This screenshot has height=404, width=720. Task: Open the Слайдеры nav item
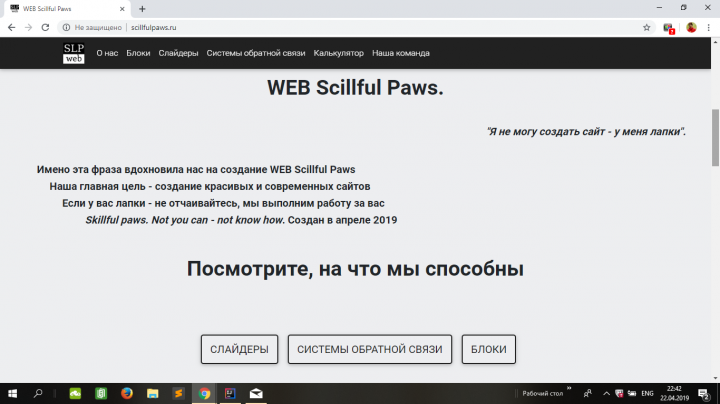pos(178,53)
